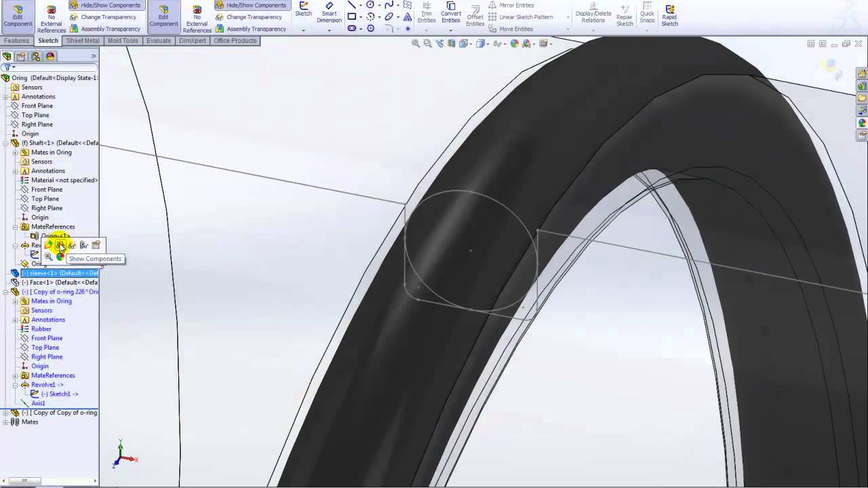Click Offset Entities tool

point(475,16)
